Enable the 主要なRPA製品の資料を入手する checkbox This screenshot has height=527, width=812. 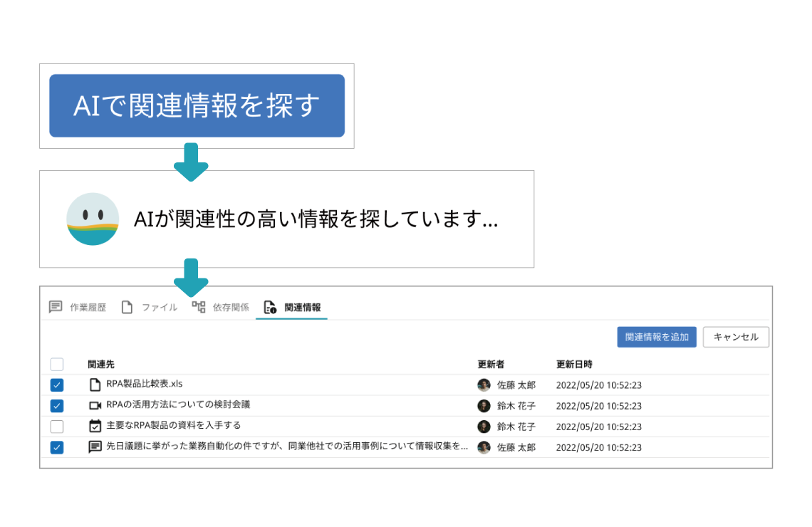click(x=57, y=427)
